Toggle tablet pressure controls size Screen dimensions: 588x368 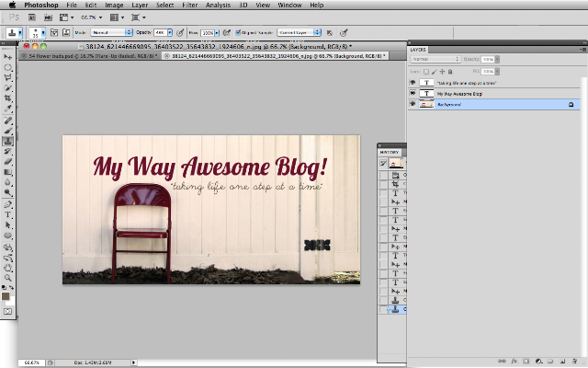pyautogui.click(x=344, y=33)
